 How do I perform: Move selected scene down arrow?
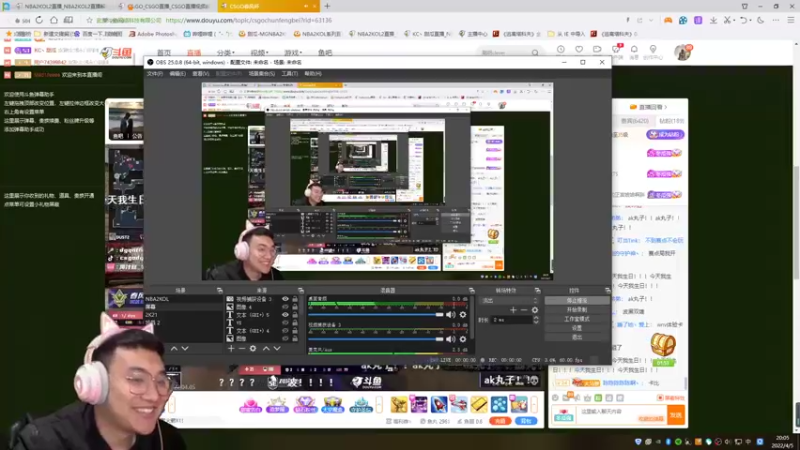[x=185, y=348]
